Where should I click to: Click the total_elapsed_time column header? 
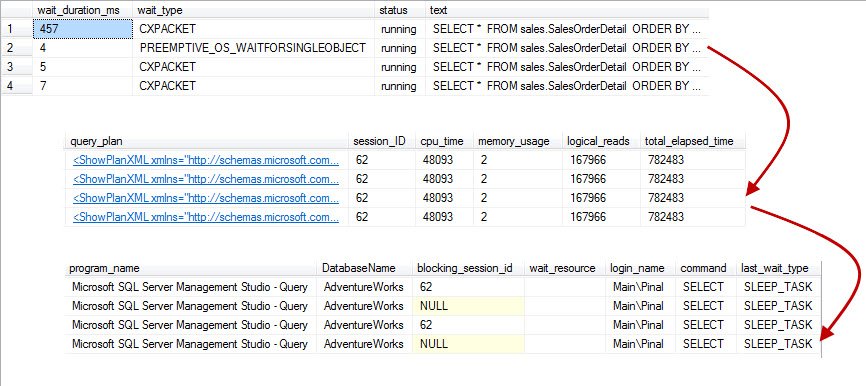[693, 141]
